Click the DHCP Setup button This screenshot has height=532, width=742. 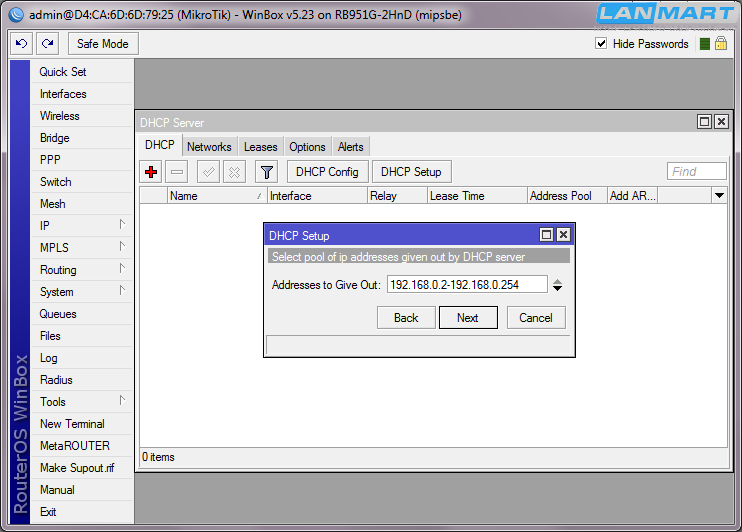[411, 172]
